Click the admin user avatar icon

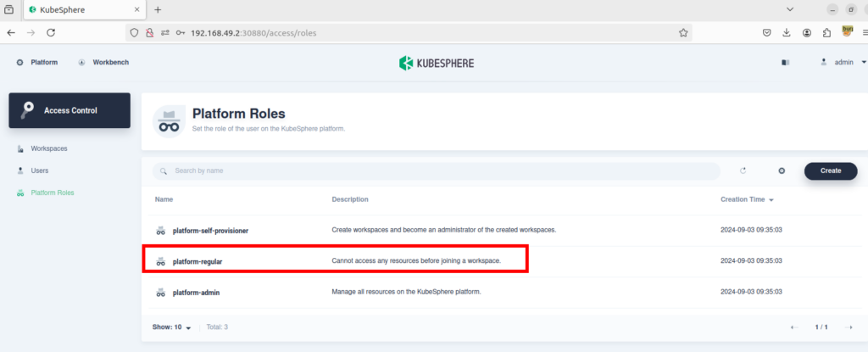click(824, 62)
